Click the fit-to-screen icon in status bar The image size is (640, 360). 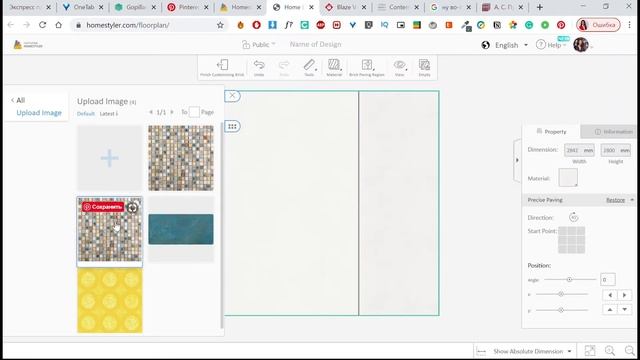coord(590,351)
